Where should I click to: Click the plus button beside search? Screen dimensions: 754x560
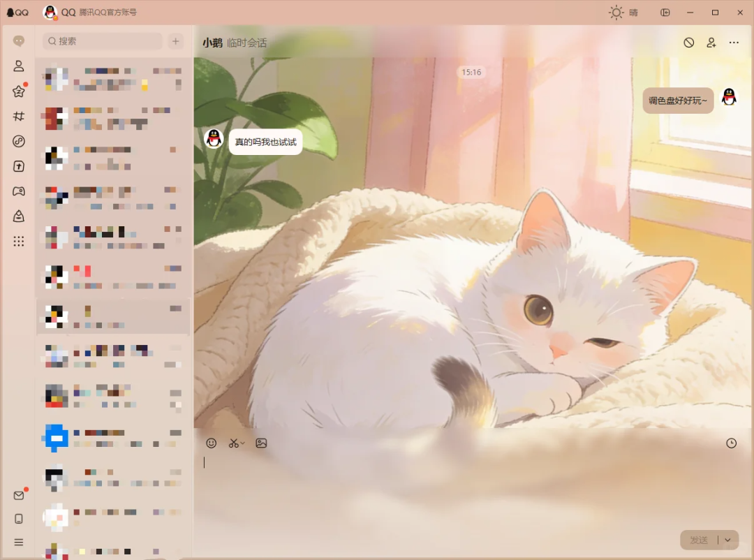[176, 41]
